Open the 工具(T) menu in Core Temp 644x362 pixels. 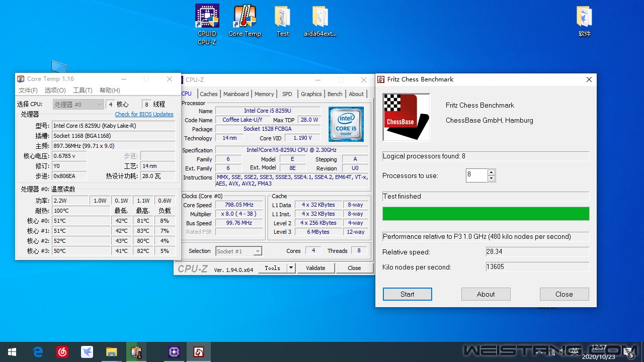(83, 90)
